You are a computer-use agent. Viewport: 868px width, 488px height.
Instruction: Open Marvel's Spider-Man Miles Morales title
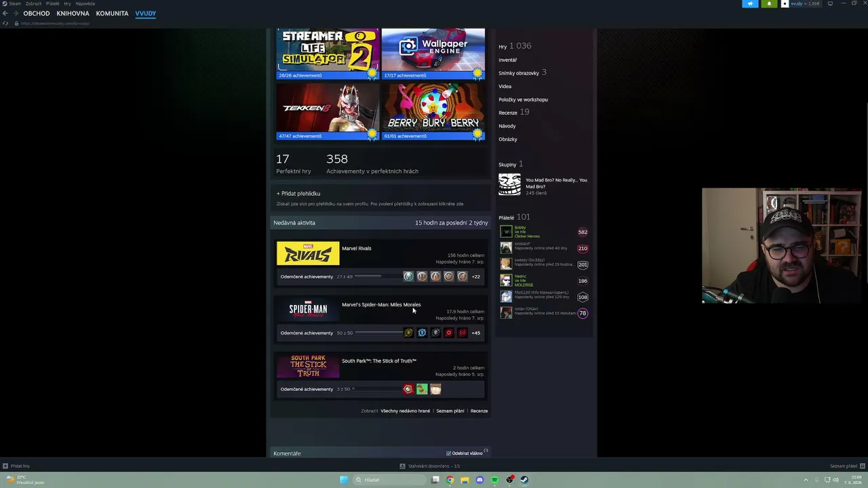tap(381, 305)
